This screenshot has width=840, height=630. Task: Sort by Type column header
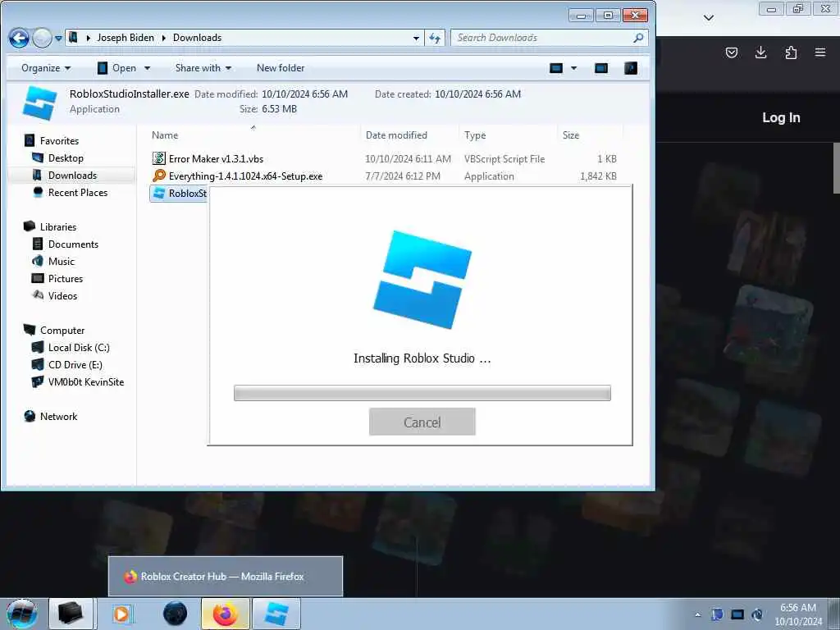475,135
